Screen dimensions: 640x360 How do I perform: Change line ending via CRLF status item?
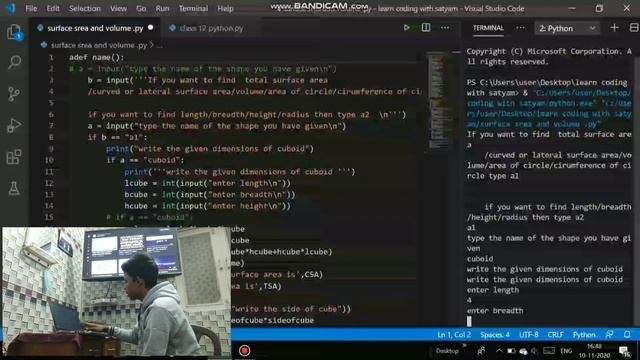click(556, 335)
